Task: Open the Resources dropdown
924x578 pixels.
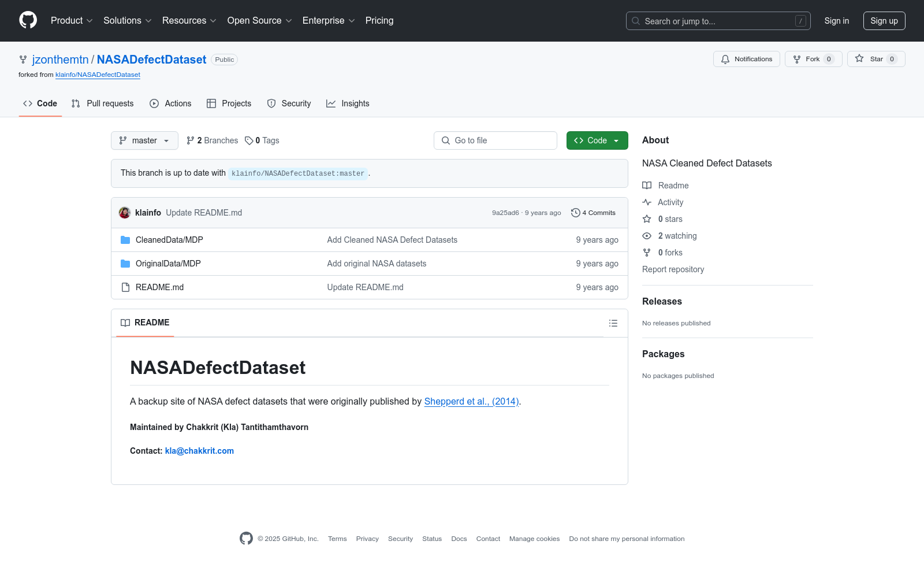Action: [189, 20]
